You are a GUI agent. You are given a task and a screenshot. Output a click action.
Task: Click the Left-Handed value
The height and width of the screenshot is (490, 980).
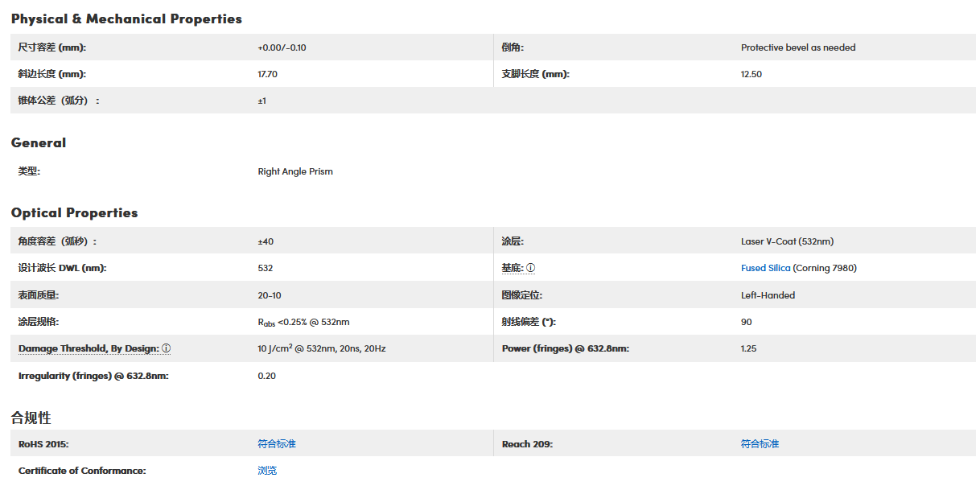coord(768,295)
